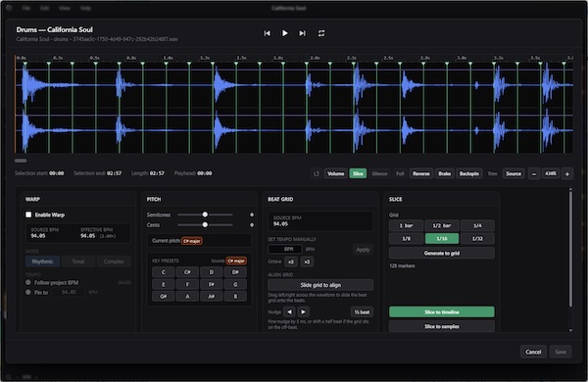Image resolution: width=588 pixels, height=382 pixels.
Task: Open the File menu
Action: pos(25,8)
